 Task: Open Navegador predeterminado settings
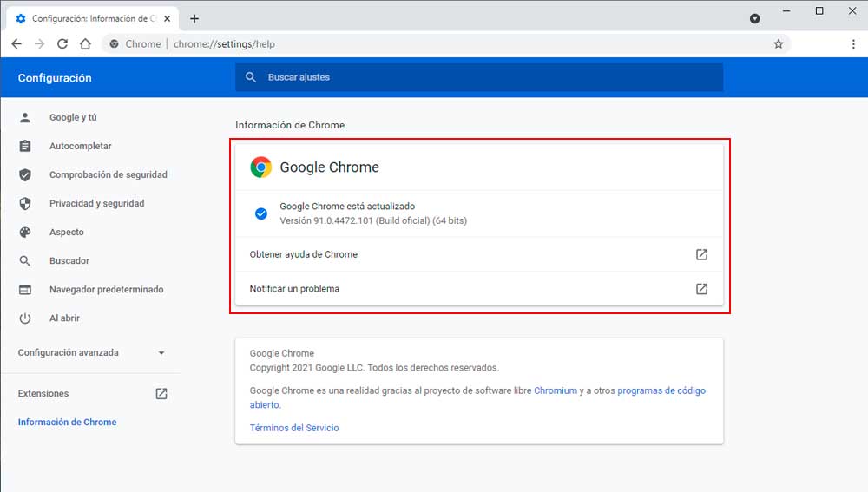click(106, 290)
